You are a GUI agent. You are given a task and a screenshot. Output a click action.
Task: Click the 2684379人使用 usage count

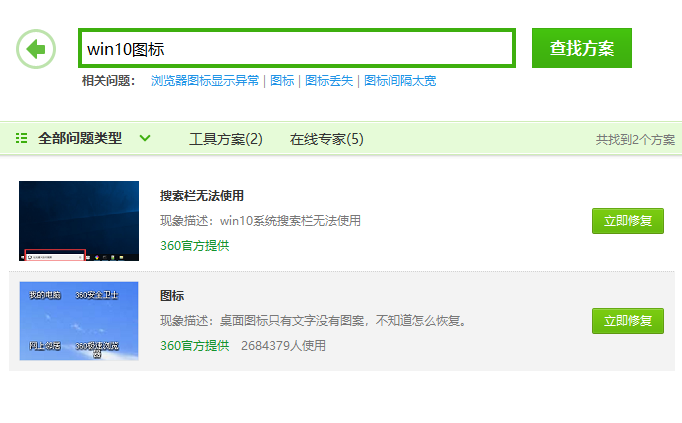[x=283, y=346]
